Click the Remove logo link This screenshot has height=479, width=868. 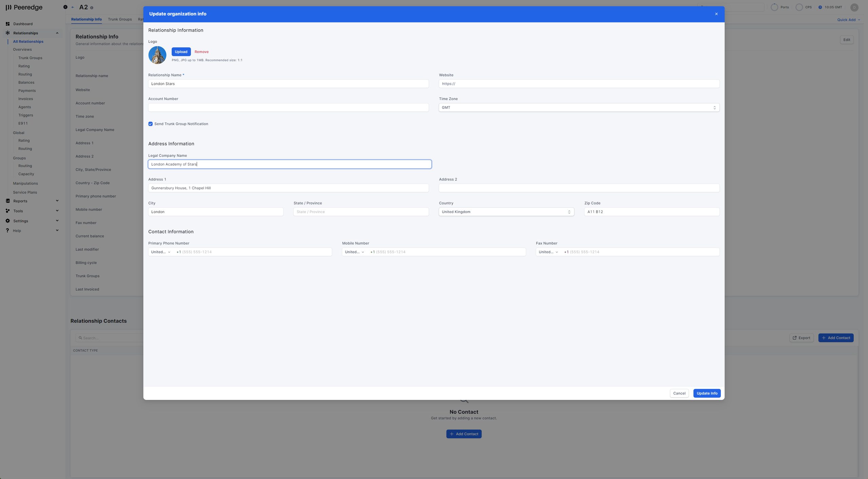(201, 52)
